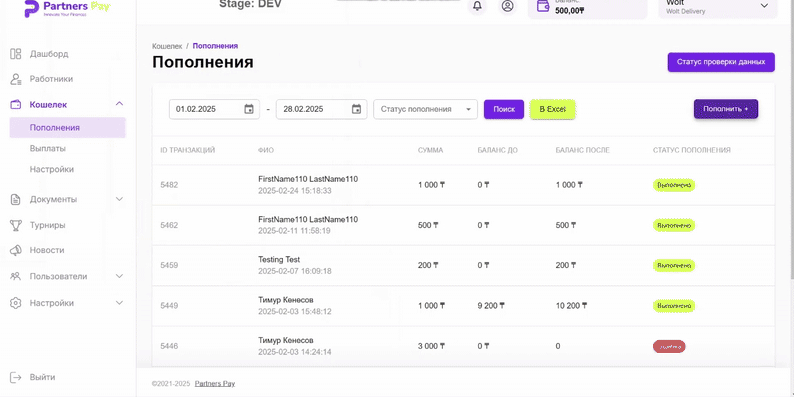Click the СТАТУС ПОПОЛНЕНИЯ column header
The height and width of the screenshot is (397, 794).
(x=692, y=150)
